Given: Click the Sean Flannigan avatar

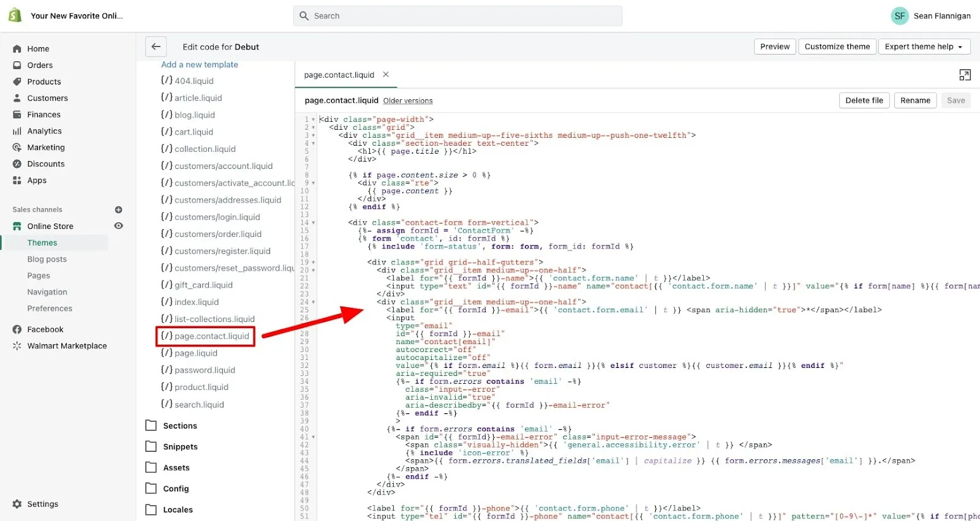Looking at the screenshot, I should [x=899, y=16].
